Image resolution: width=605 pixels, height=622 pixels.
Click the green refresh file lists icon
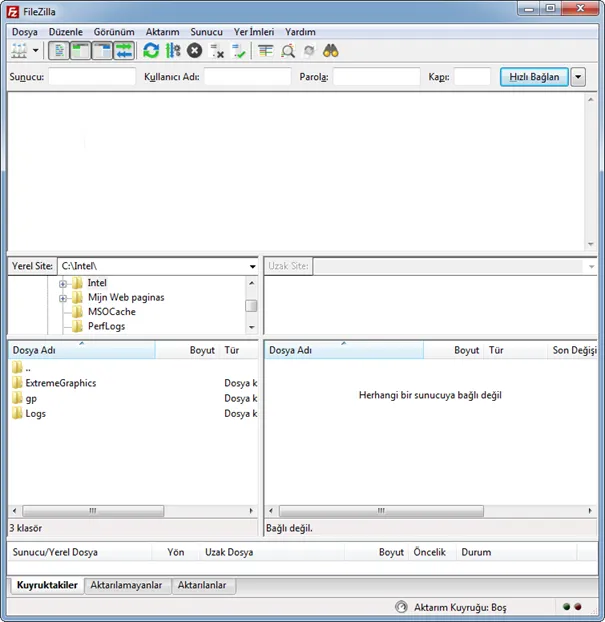151,51
